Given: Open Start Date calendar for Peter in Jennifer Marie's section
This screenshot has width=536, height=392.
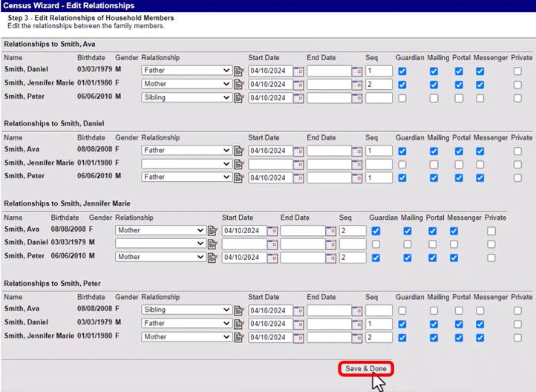Looking at the screenshot, I should coord(272,258).
